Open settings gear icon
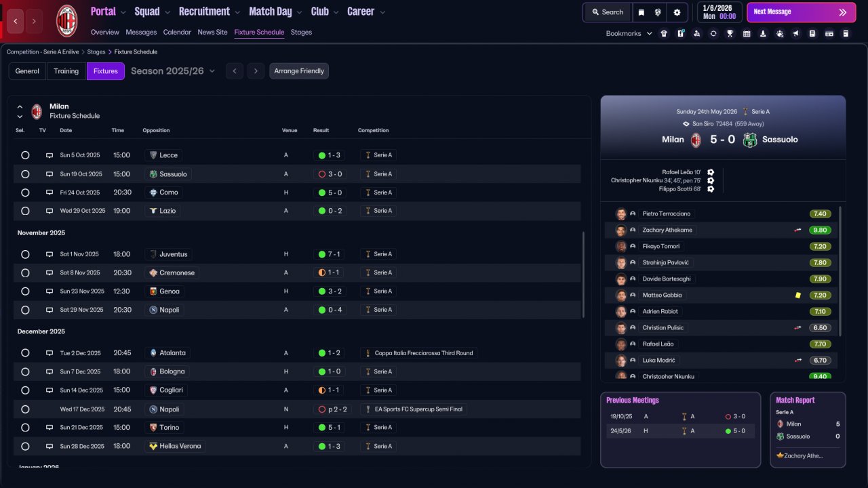Image resolution: width=868 pixels, height=488 pixels. pyautogui.click(x=677, y=12)
